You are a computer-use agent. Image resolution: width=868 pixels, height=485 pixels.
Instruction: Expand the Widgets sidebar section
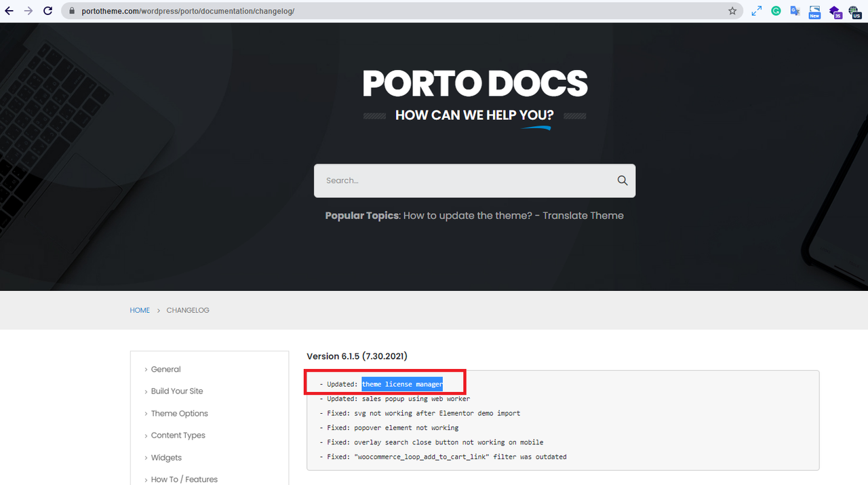pos(166,457)
